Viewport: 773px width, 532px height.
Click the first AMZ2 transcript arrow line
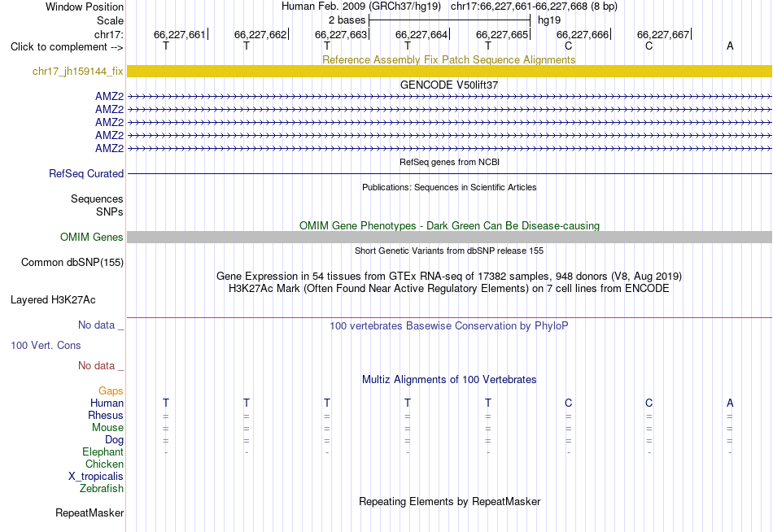449,97
